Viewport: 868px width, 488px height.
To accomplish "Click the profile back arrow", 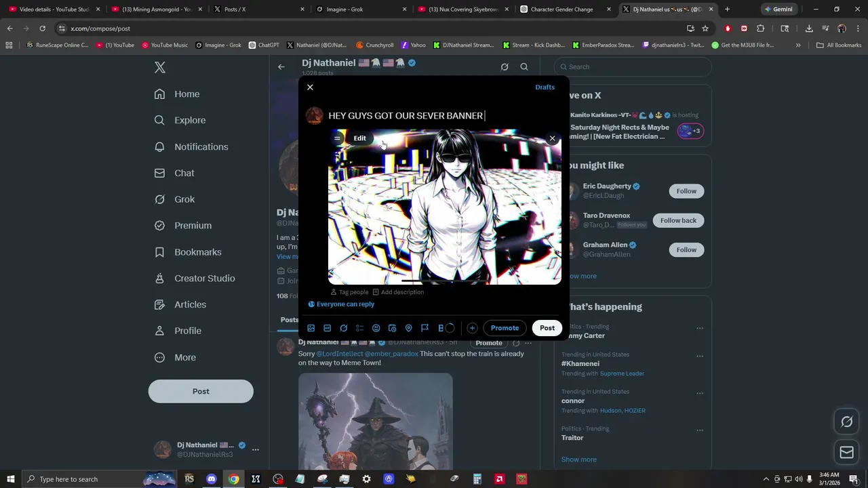I will pyautogui.click(x=281, y=66).
